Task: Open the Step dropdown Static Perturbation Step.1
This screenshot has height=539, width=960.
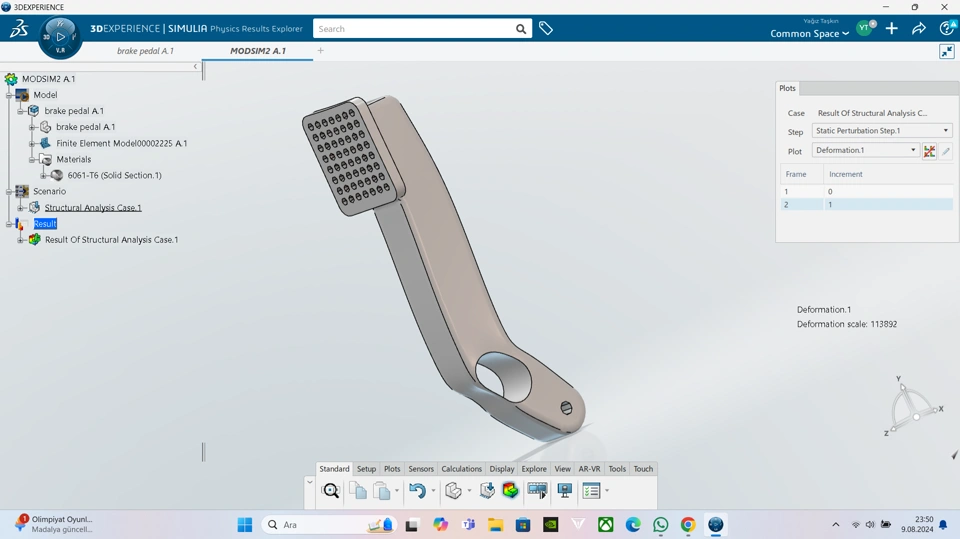Action: pos(882,130)
